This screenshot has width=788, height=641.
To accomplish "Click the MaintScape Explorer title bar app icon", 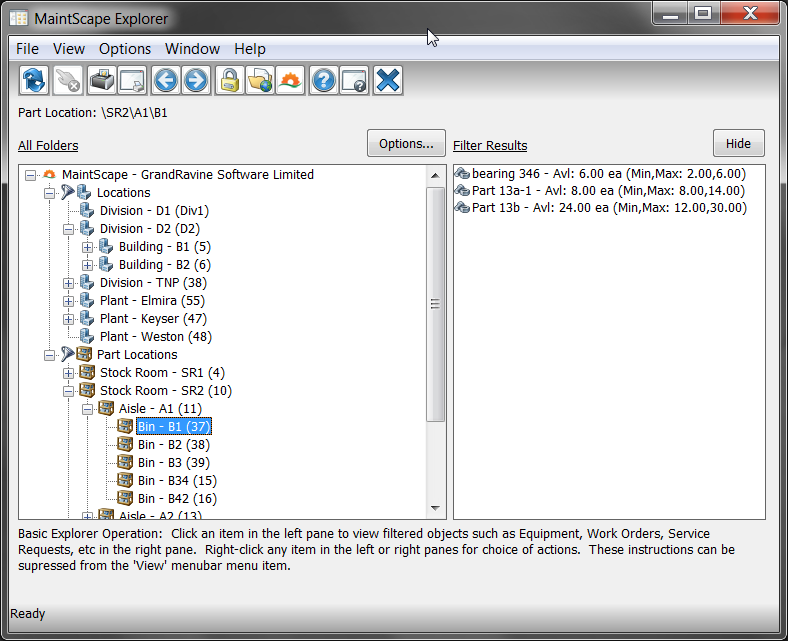I will pos(19,19).
